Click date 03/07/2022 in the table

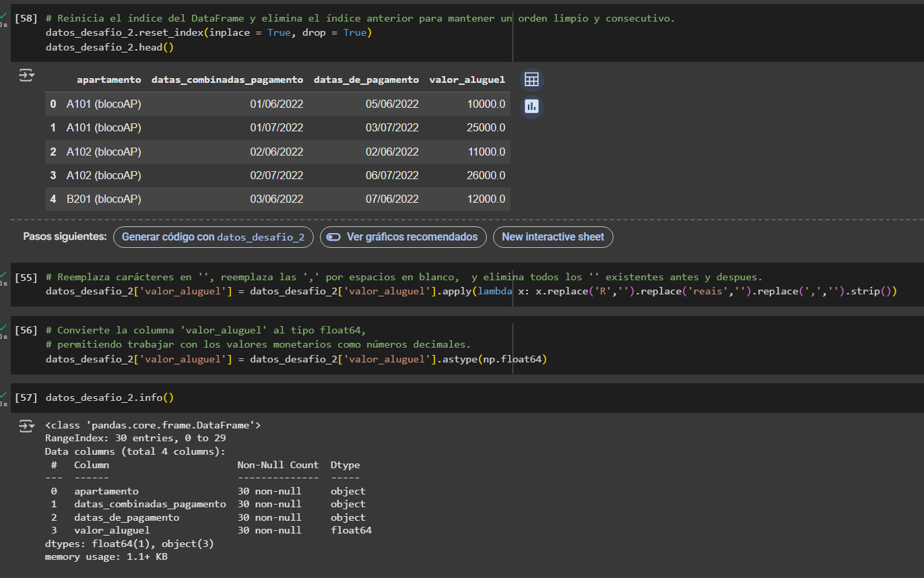[392, 128]
